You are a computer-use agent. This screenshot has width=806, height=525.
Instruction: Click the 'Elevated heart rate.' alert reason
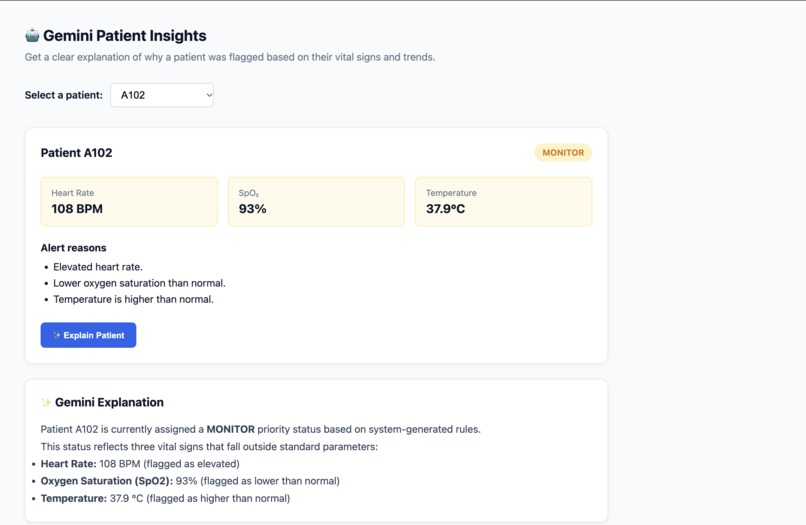point(98,267)
